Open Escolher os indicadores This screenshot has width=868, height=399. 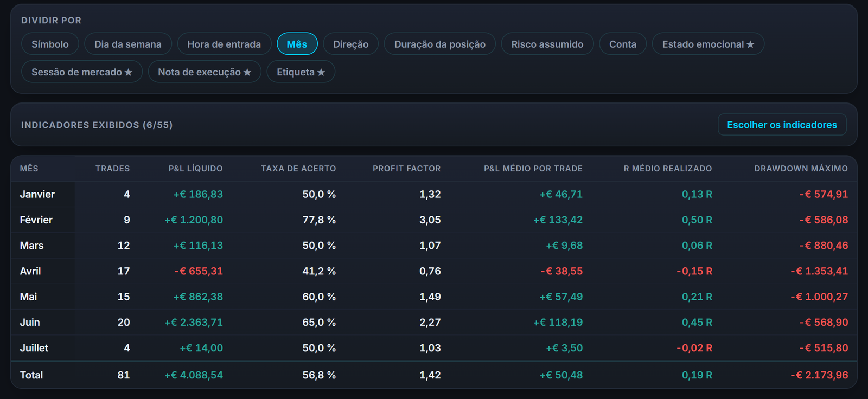click(x=782, y=125)
